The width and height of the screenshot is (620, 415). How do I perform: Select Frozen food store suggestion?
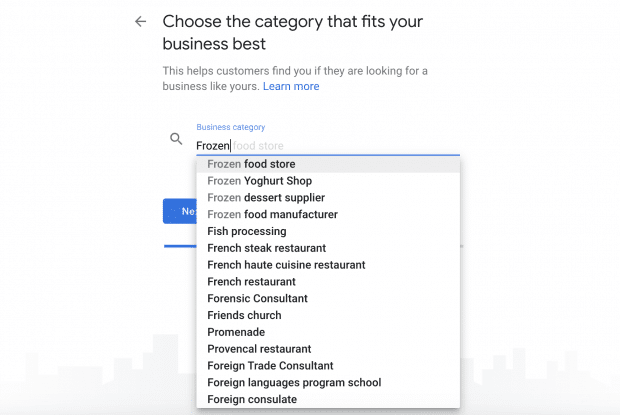pos(251,164)
